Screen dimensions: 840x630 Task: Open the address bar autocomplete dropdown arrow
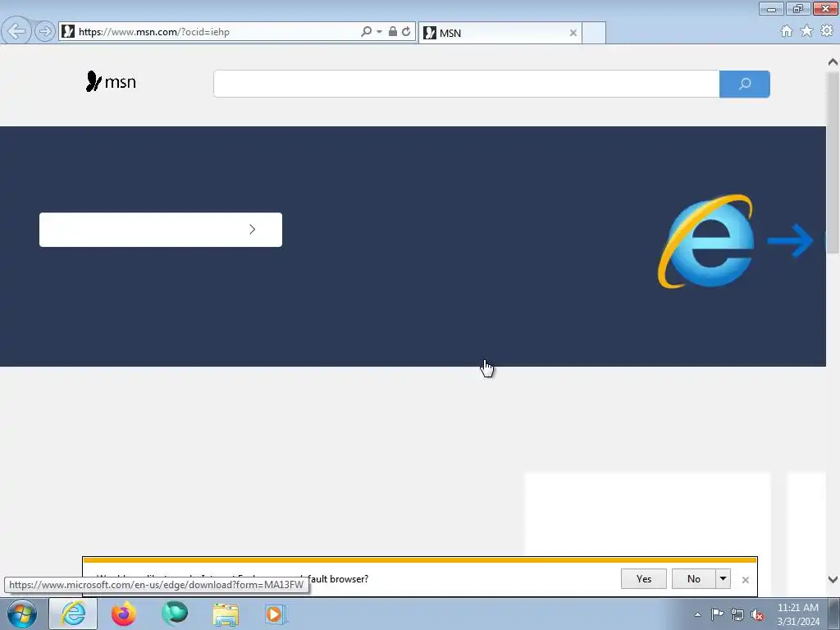click(x=379, y=32)
